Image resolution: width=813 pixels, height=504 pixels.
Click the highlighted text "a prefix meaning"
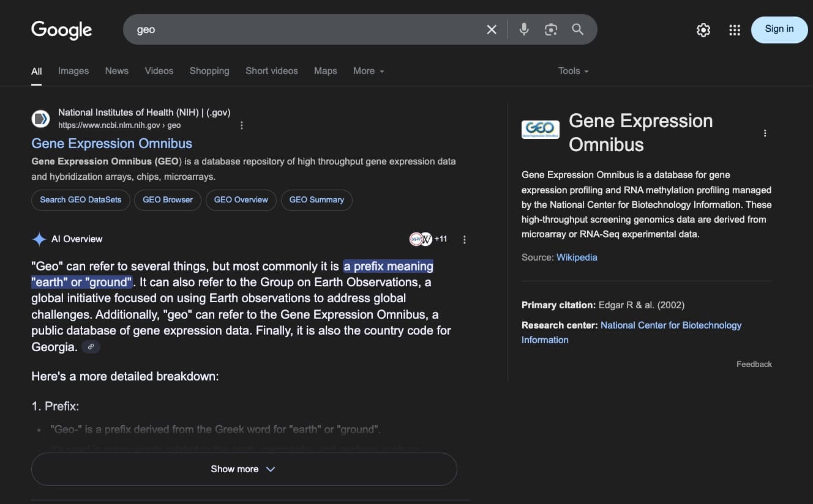pos(389,267)
